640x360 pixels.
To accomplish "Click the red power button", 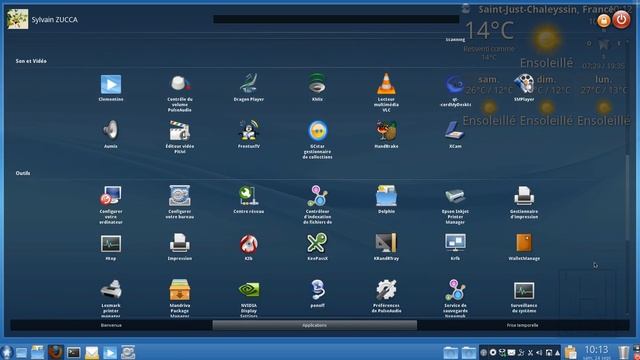I will click(621, 20).
